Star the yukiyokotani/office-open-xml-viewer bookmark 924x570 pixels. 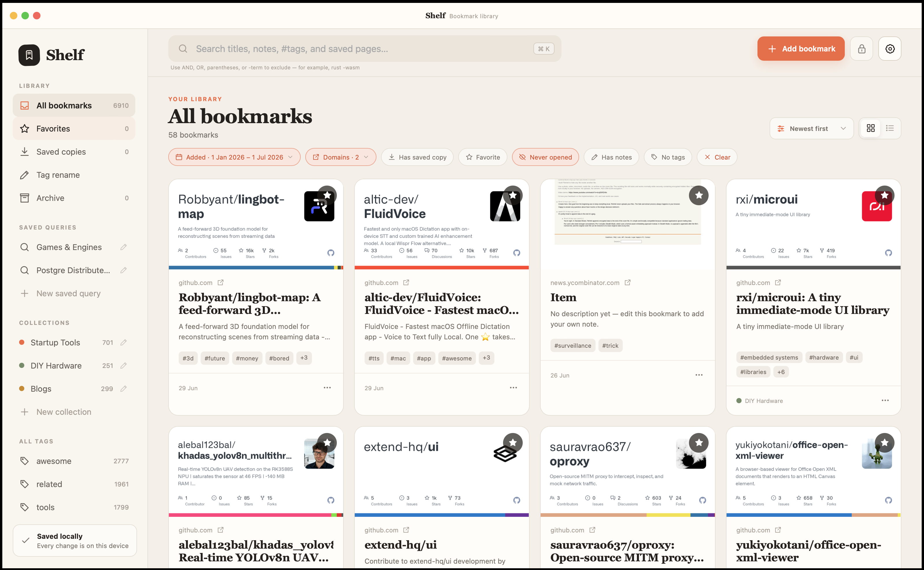(884, 443)
